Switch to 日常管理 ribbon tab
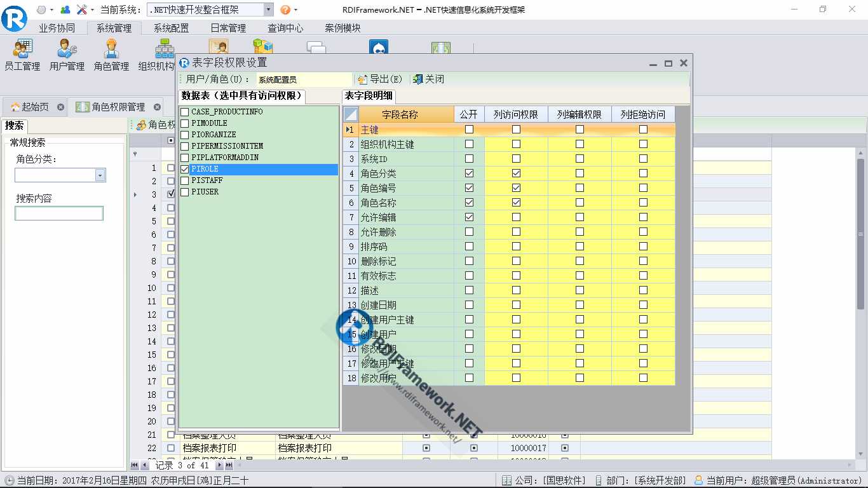 [229, 28]
